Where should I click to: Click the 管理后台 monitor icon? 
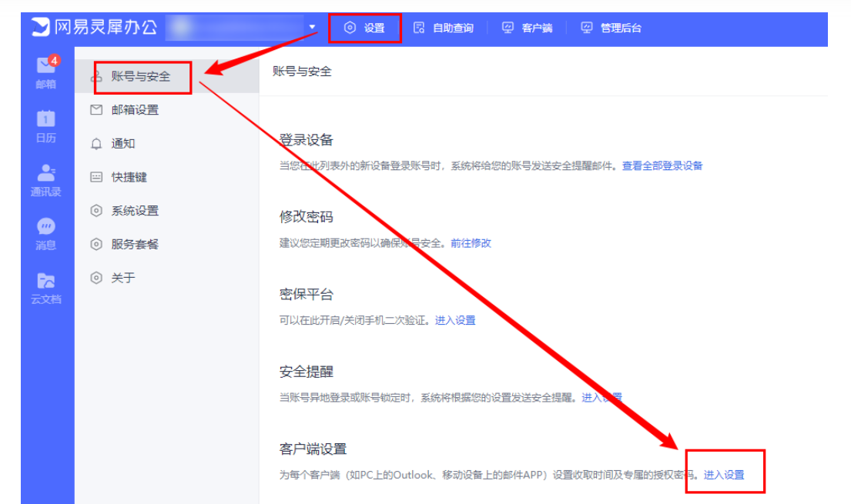(587, 28)
